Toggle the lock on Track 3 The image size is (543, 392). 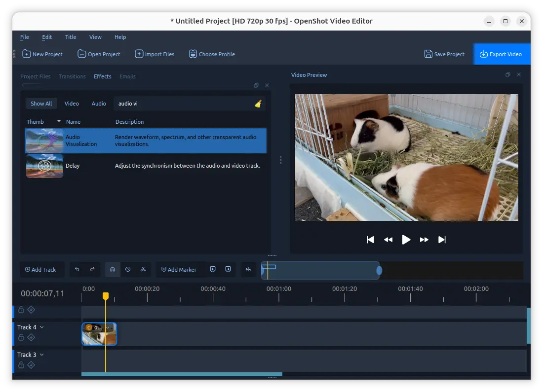(x=21, y=365)
